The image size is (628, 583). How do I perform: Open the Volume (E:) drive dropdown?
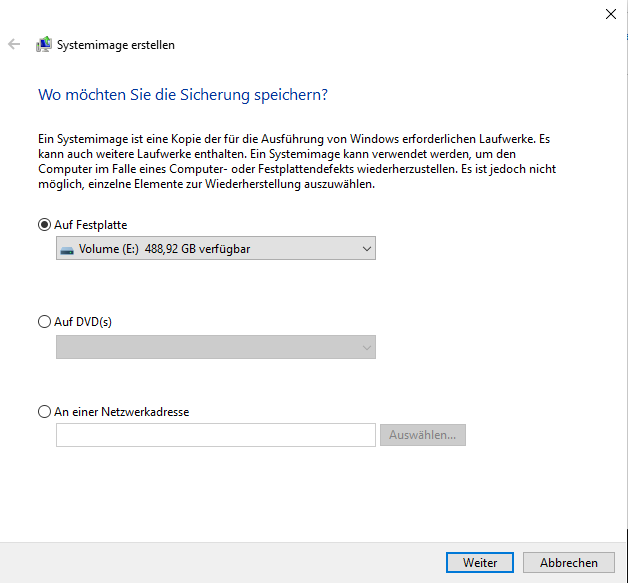tap(216, 248)
